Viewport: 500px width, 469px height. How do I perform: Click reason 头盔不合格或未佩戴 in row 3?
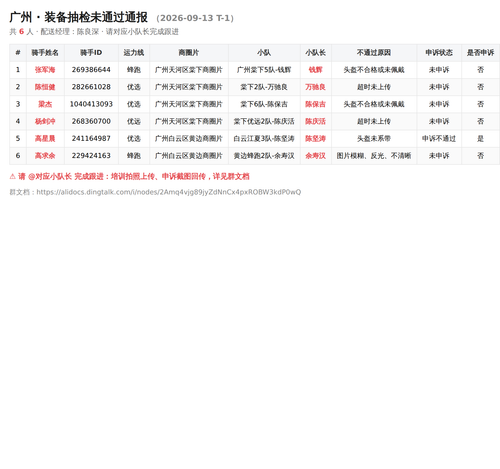[374, 104]
